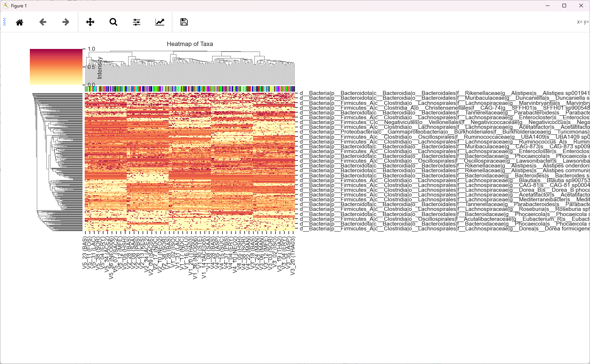Activate the Zoom to rectangle tool

(x=113, y=22)
